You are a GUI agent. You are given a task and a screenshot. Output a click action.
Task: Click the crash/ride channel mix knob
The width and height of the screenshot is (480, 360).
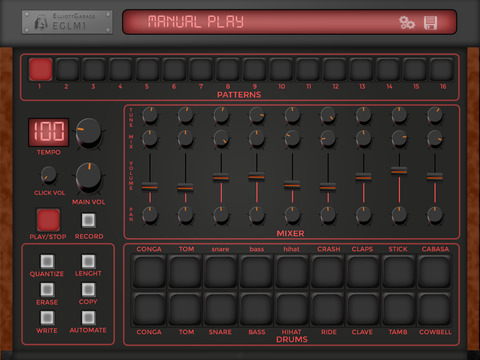coord(328,139)
